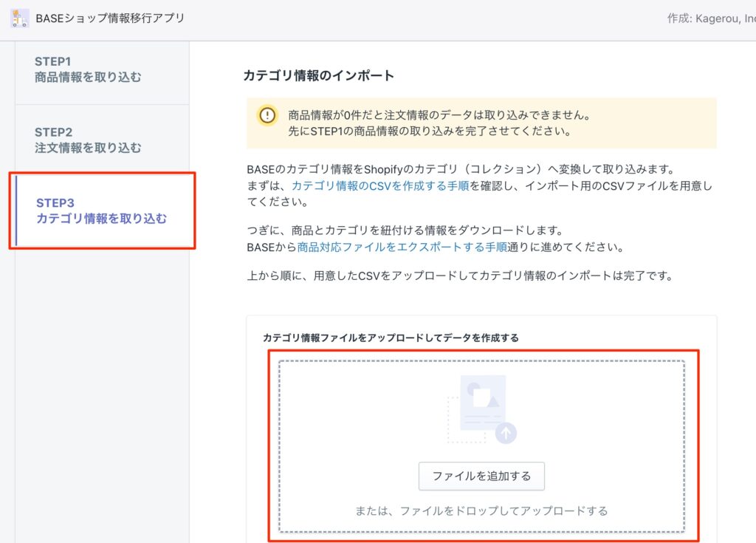Click the つぎに、商品とカテゴリを紐付ける sentence
This screenshot has width=756, height=543.
coord(405,230)
